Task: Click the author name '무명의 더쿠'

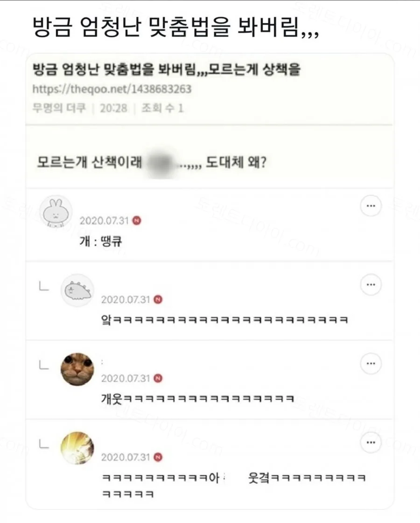Action: click(x=59, y=108)
